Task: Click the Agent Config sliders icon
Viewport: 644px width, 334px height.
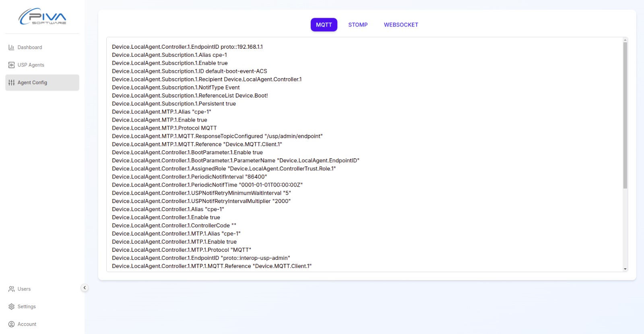Action: point(11,83)
